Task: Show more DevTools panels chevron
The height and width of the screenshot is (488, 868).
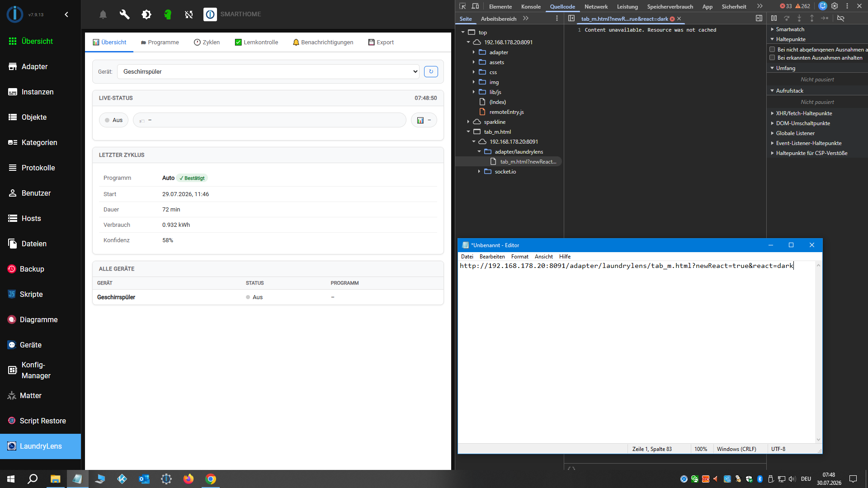Action: [x=759, y=6]
